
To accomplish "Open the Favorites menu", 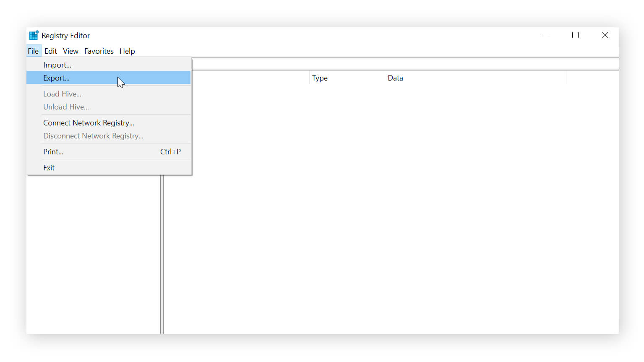I will coord(99,51).
